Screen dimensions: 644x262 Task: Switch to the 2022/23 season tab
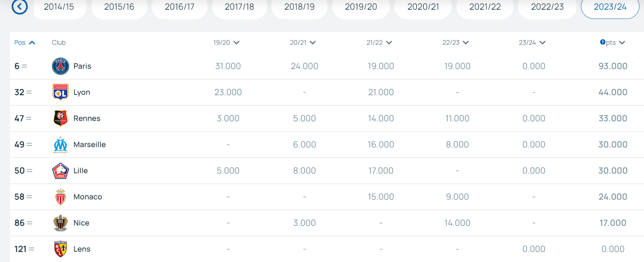(x=547, y=7)
